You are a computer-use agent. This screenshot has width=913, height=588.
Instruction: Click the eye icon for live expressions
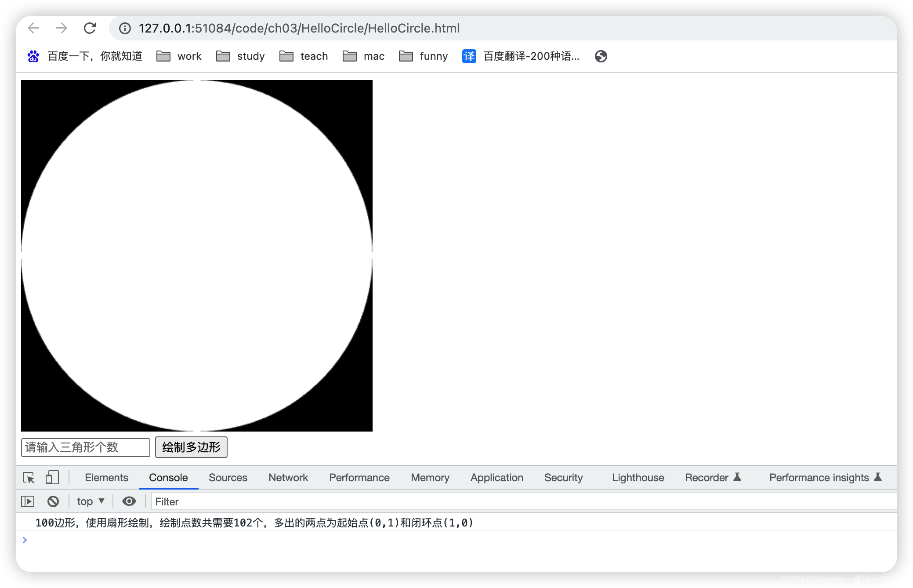coord(129,501)
